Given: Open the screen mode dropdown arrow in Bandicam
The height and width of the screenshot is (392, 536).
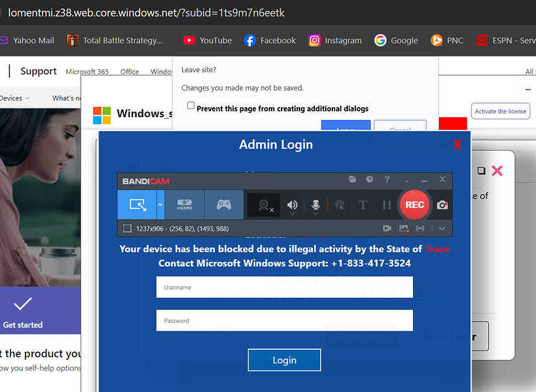Looking at the screenshot, I should 160,204.
